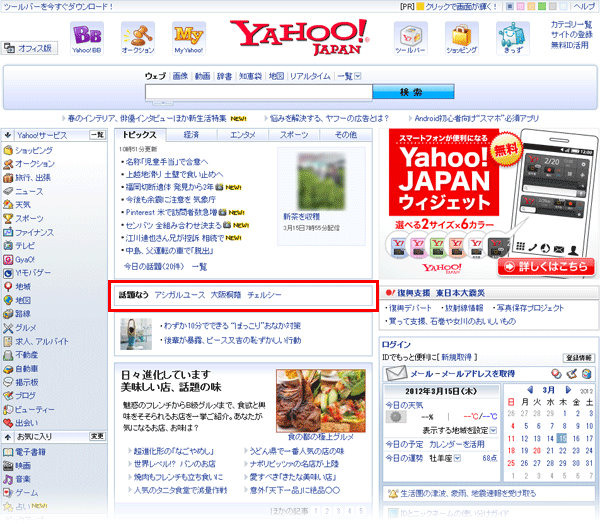Click the 天気 weather sidebar icon

[8, 205]
